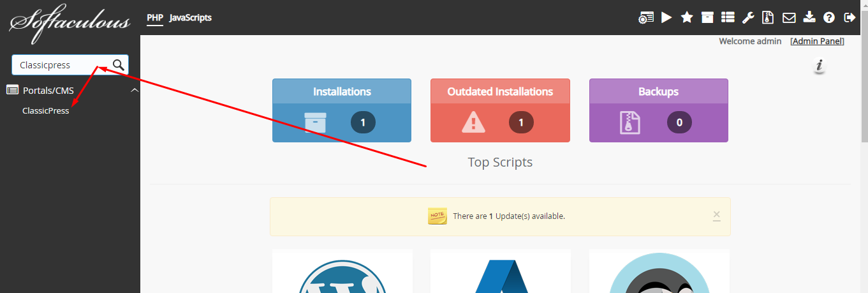Click the import download-drive icon
The image size is (868, 293).
(x=809, y=17)
